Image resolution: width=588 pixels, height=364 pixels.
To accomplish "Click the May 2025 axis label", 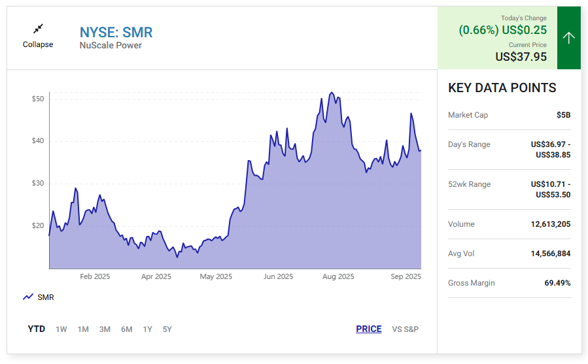I will 216,276.
